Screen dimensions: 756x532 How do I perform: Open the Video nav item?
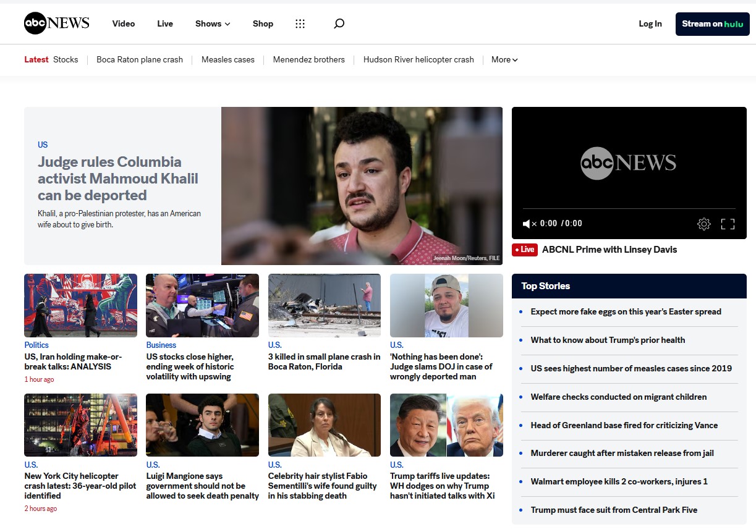(x=124, y=23)
